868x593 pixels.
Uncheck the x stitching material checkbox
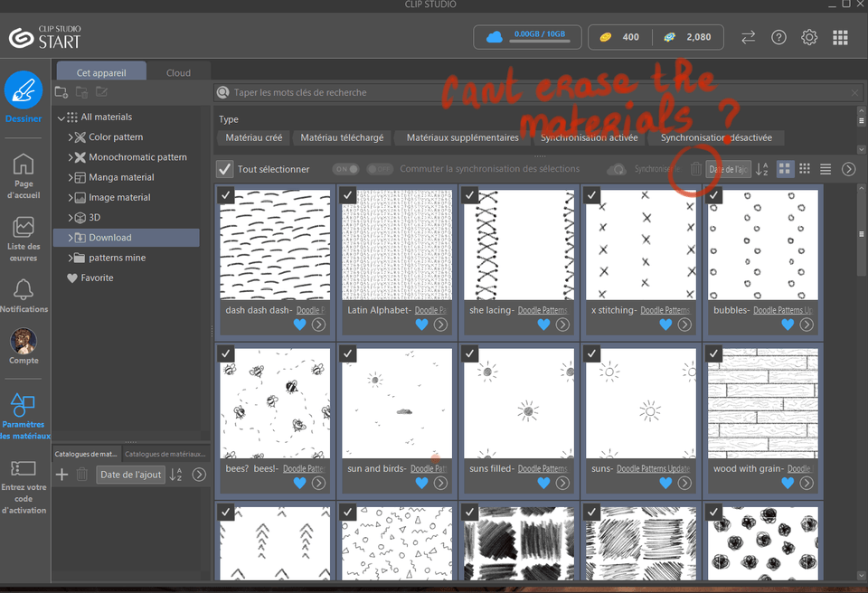click(591, 195)
